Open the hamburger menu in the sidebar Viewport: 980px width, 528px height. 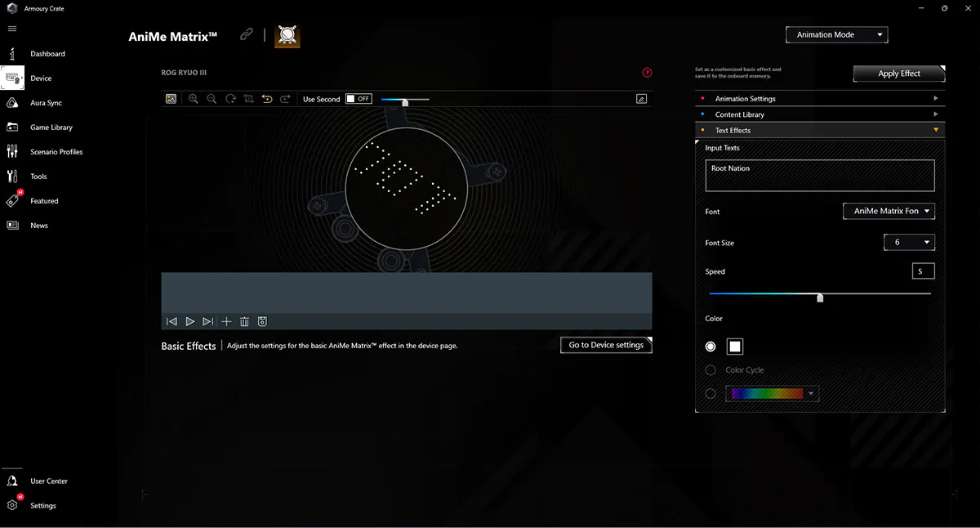tap(12, 29)
